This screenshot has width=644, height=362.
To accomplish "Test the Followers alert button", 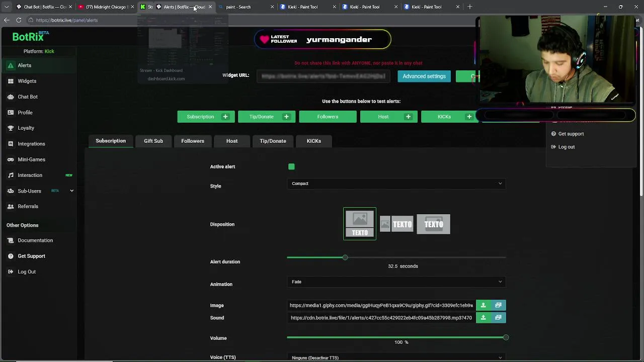I will 328,117.
